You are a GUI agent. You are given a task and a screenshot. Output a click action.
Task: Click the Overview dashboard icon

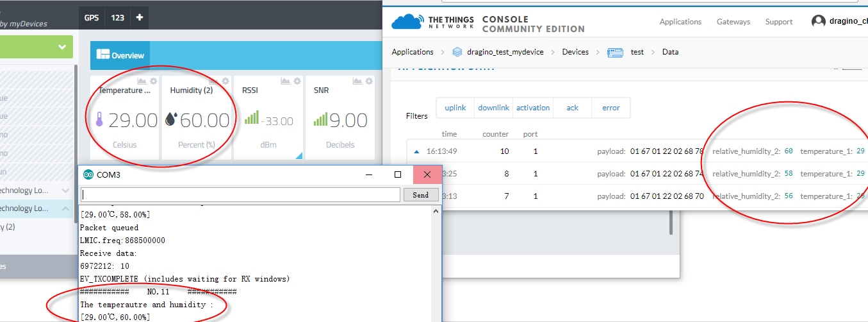pos(103,55)
